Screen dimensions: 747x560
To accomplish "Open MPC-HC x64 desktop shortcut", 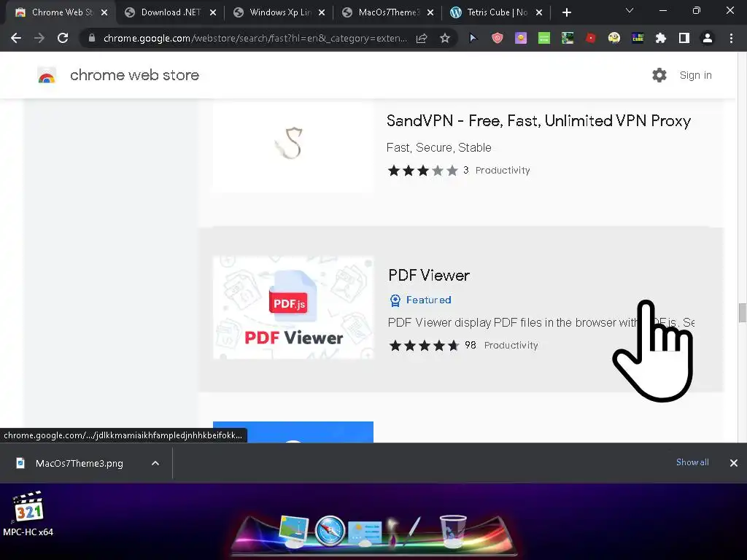I will coord(28,514).
